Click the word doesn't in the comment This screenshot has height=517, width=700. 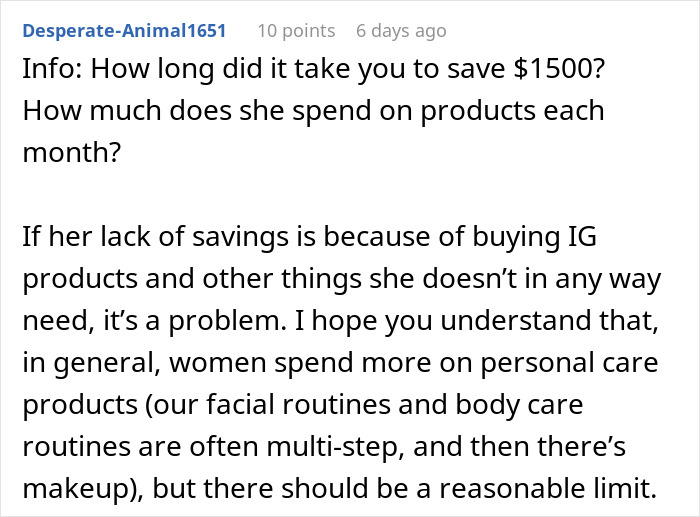[x=470, y=279]
